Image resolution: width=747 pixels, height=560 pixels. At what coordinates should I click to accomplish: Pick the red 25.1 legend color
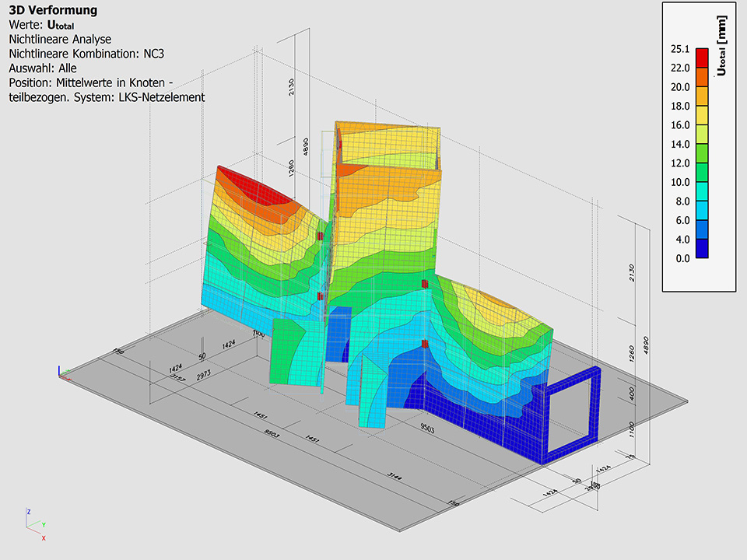click(x=702, y=58)
